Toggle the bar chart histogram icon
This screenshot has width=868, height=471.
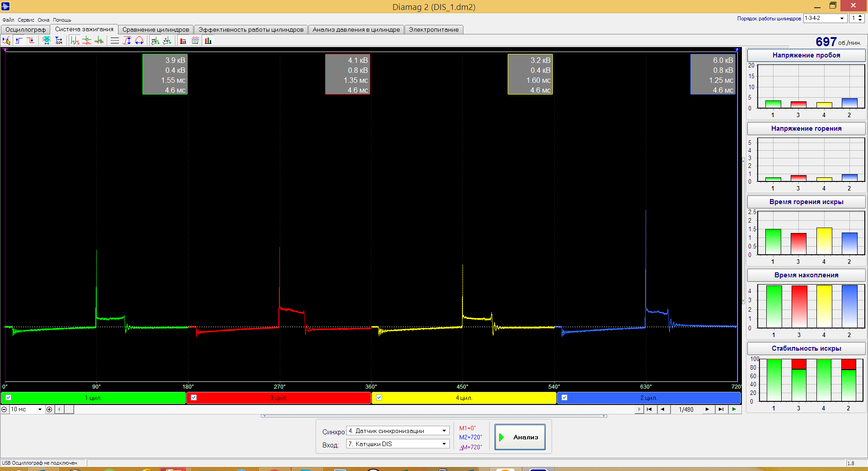pos(208,41)
